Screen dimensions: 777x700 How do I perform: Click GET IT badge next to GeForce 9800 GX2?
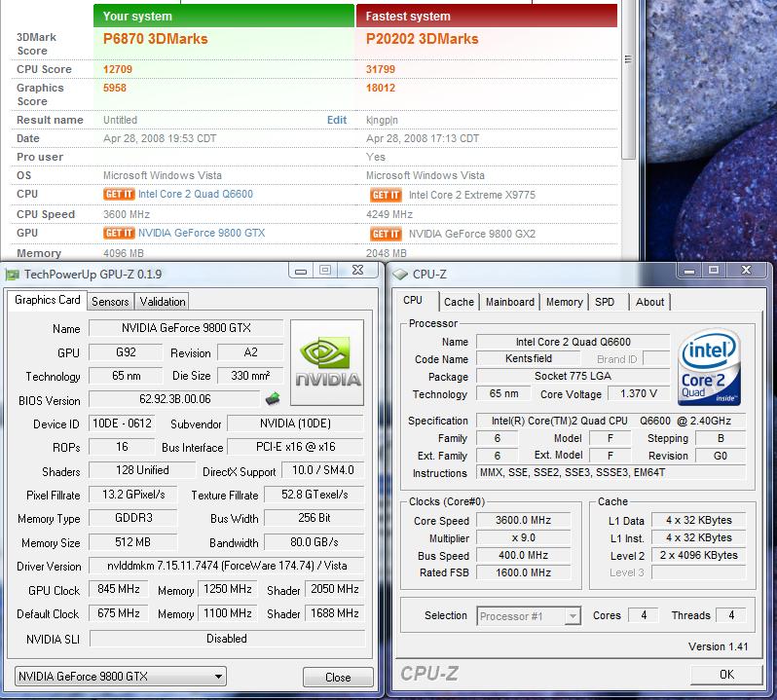(x=386, y=234)
